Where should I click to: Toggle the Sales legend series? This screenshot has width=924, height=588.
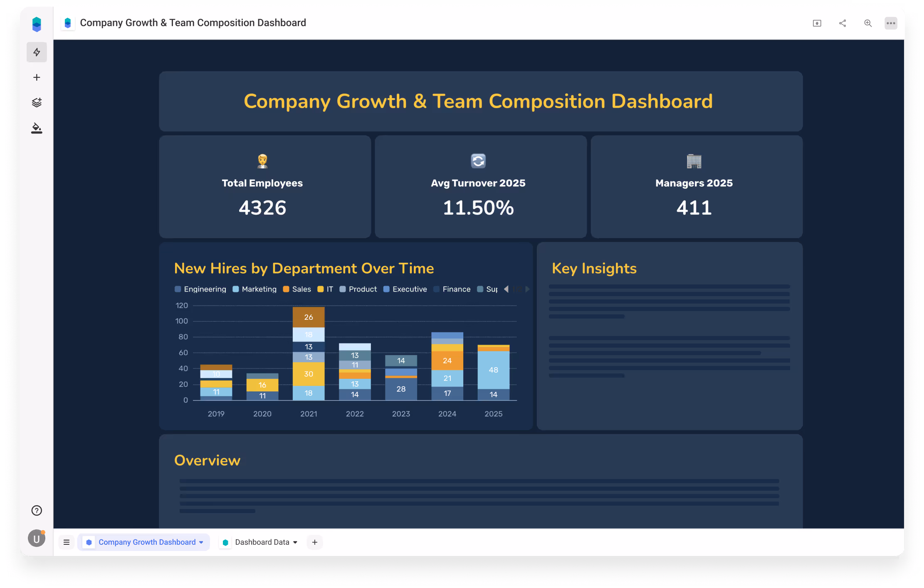point(301,289)
